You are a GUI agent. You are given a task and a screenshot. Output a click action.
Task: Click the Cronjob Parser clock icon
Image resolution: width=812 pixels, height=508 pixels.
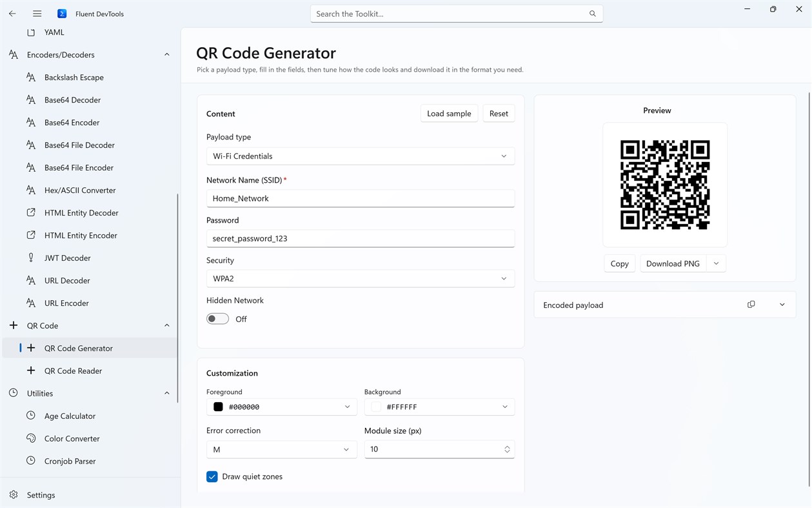(30, 461)
